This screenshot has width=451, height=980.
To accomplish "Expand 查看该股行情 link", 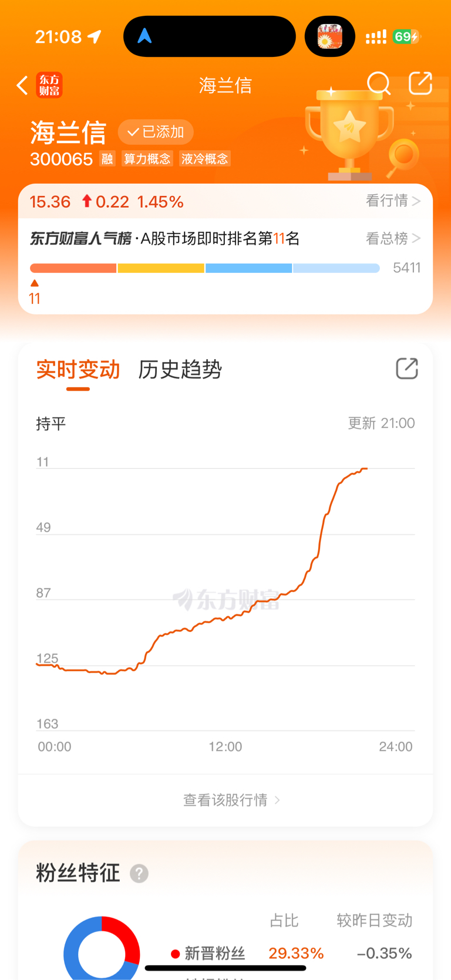I will [231, 800].
